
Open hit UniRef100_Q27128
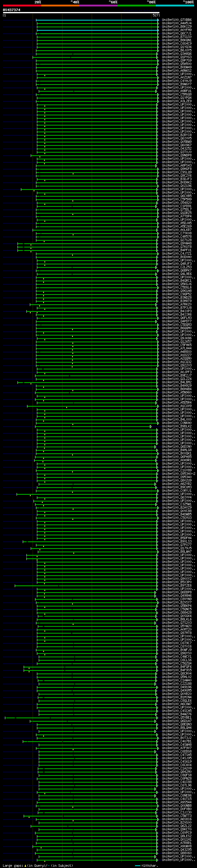click(177, 240)
